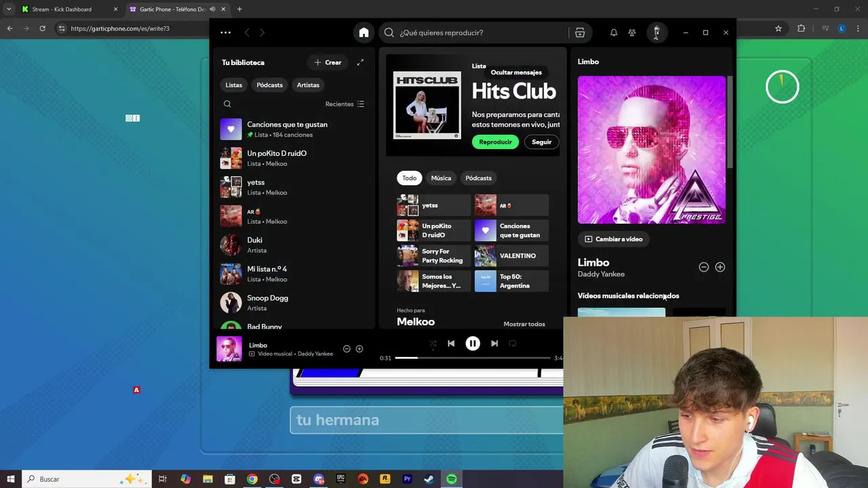Open Canciones que te gustan home card
868x488 pixels.
click(x=512, y=230)
